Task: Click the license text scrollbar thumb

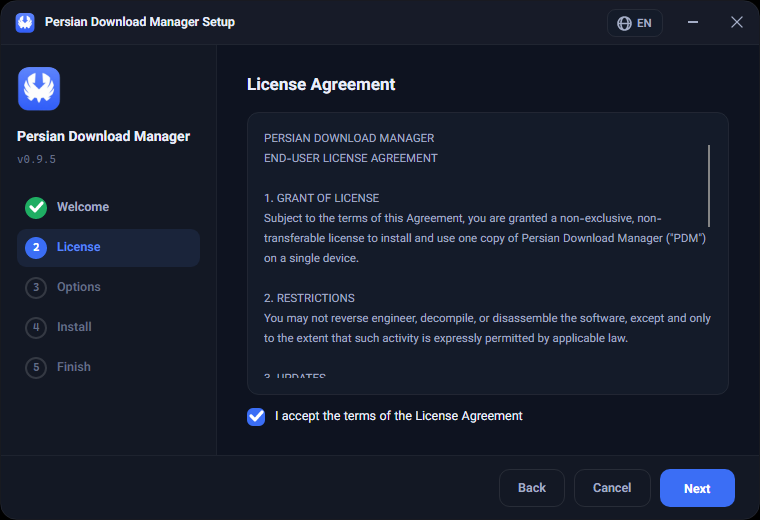Action: 709,186
